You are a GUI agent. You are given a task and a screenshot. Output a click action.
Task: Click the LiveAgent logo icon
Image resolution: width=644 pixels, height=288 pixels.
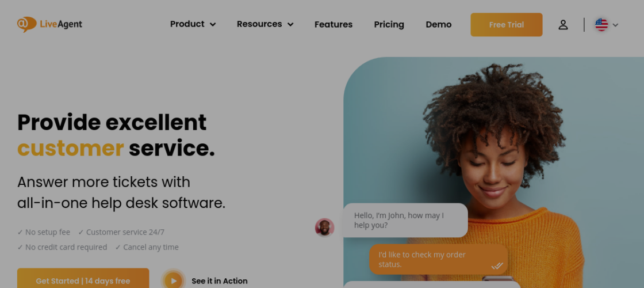(x=26, y=24)
